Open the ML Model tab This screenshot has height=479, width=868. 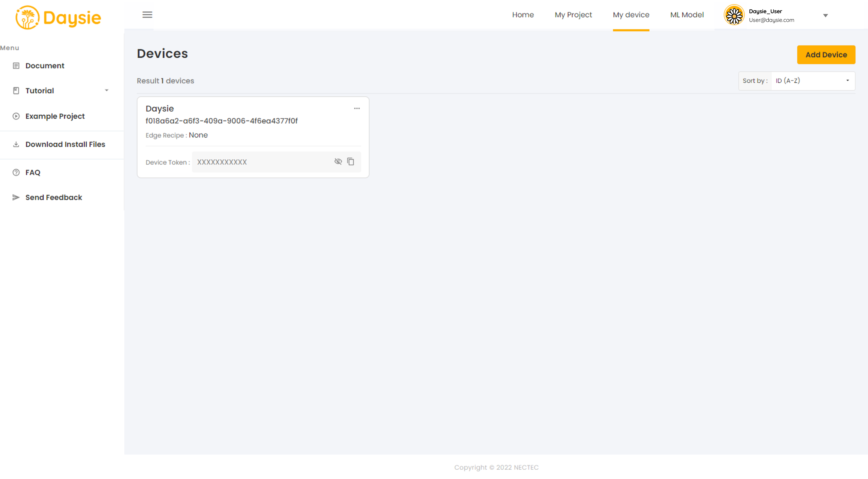click(x=687, y=15)
